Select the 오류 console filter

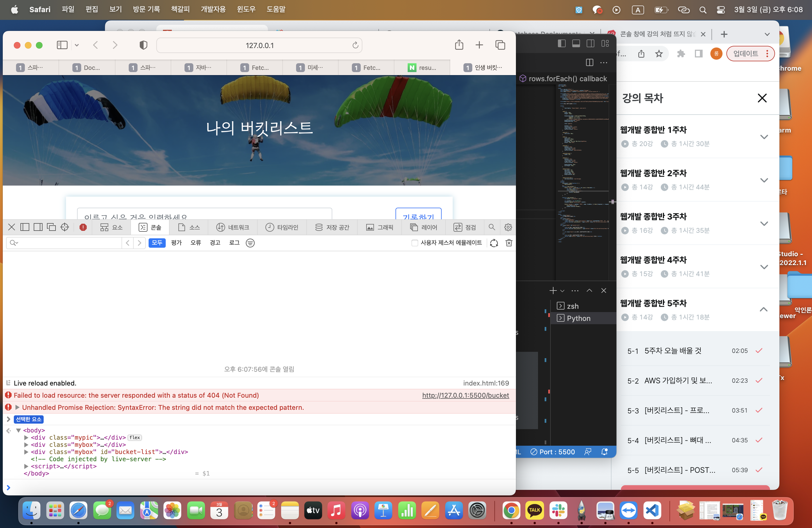(x=196, y=243)
